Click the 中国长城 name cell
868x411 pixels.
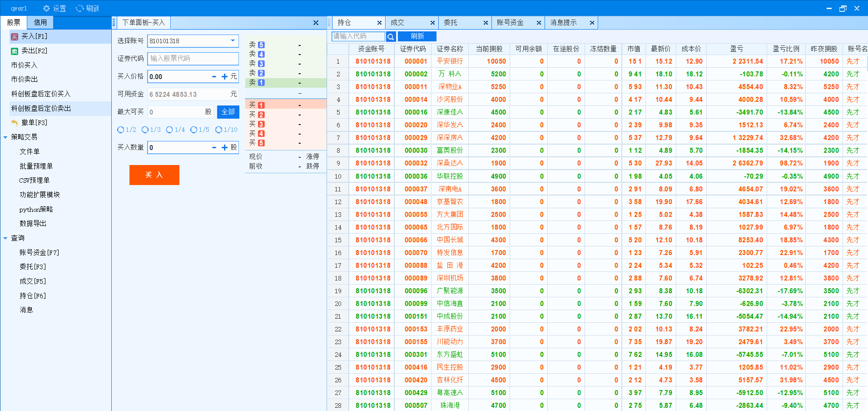tap(450, 240)
